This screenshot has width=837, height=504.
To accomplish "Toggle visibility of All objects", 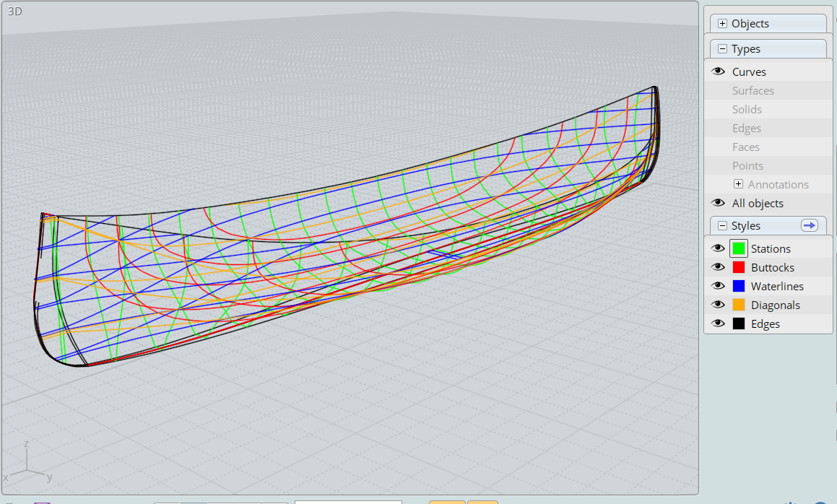I will point(718,203).
